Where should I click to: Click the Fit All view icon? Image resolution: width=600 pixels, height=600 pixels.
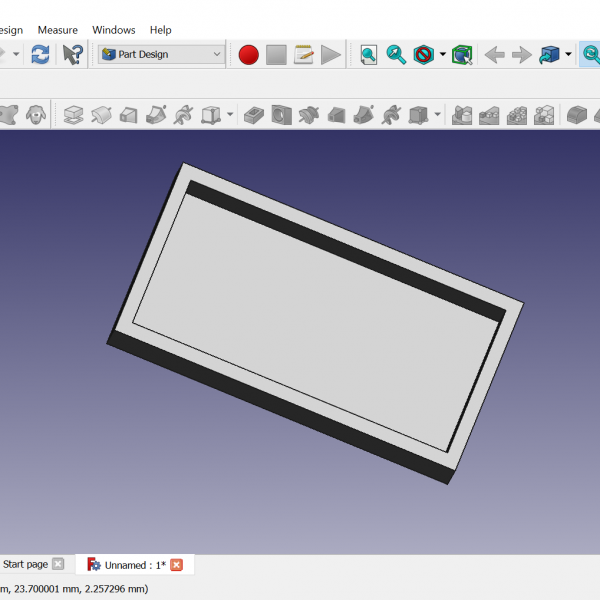[x=369, y=55]
